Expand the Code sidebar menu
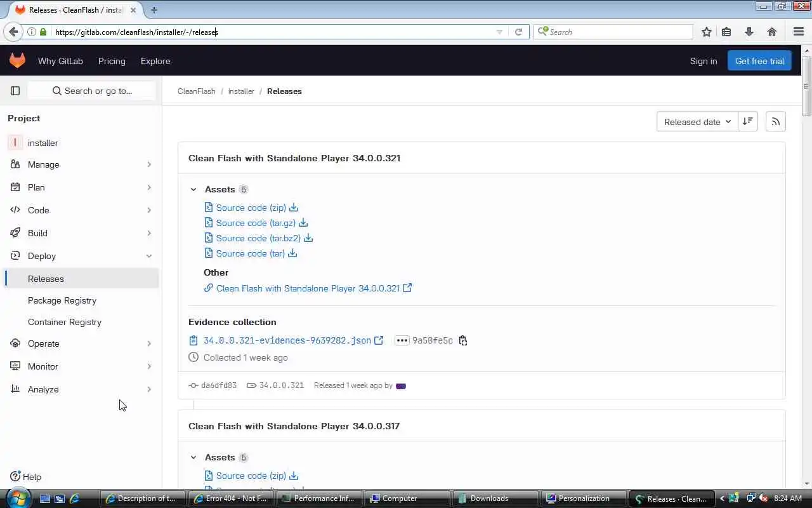Screen dimensions: 812x508 tap(81, 210)
